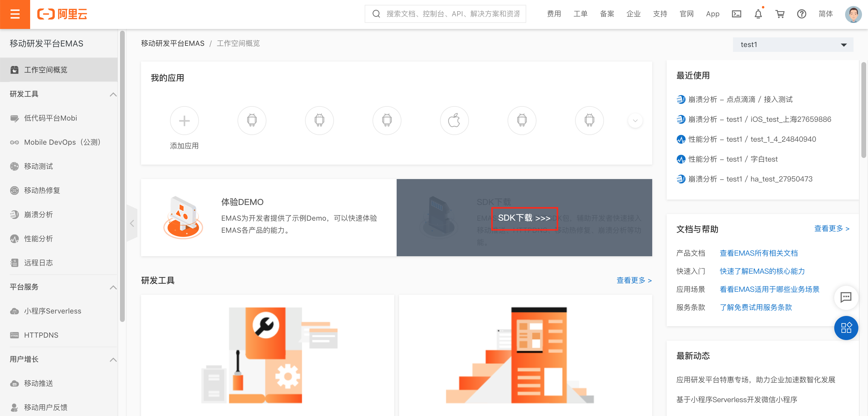Click 查看更多 in 文档与帮助
This screenshot has width=868, height=416.
pyautogui.click(x=832, y=228)
